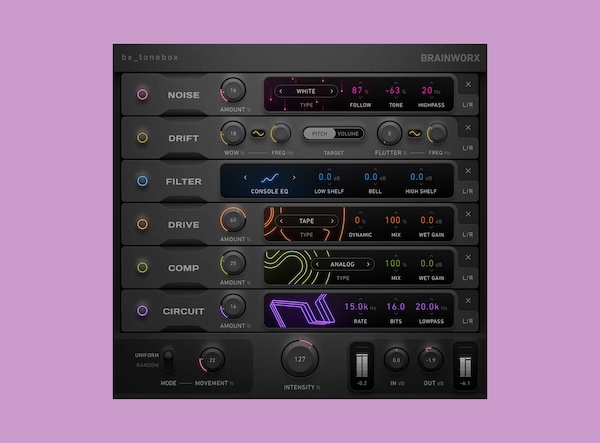Toggle the Drift module power ring
600x443 pixels.
(142, 138)
